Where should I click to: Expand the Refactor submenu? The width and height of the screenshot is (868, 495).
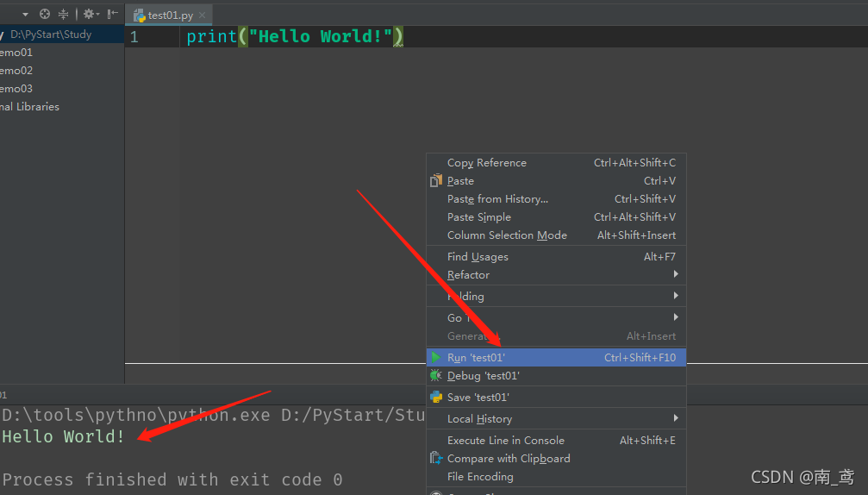pyautogui.click(x=556, y=274)
